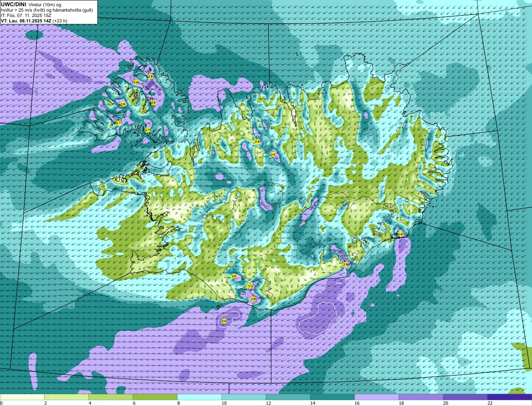
Task: Click the color scale tick label '8'
Action: pyautogui.click(x=178, y=403)
